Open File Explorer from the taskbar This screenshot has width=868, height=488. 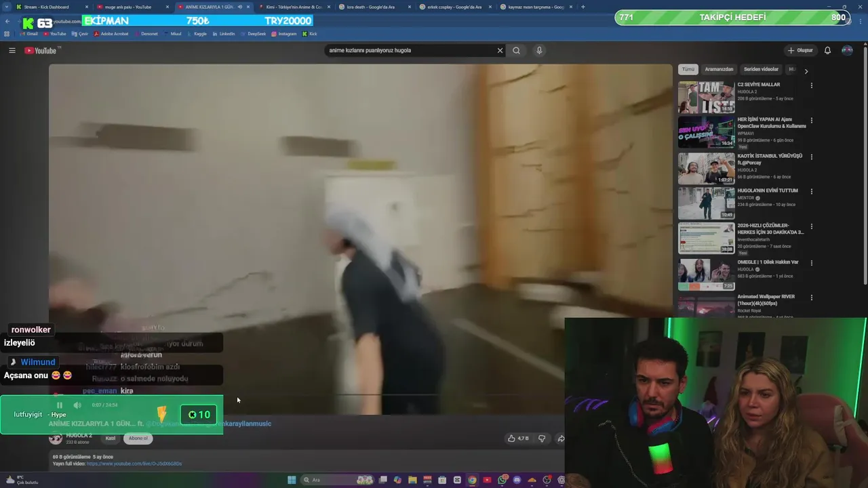pyautogui.click(x=412, y=480)
